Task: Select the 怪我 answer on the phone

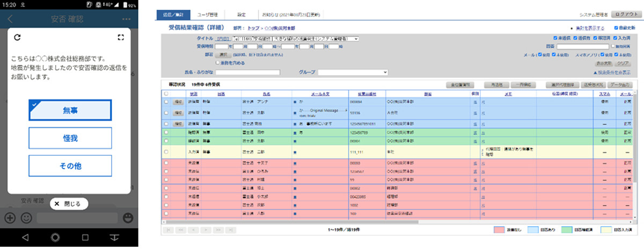Action: tap(70, 138)
